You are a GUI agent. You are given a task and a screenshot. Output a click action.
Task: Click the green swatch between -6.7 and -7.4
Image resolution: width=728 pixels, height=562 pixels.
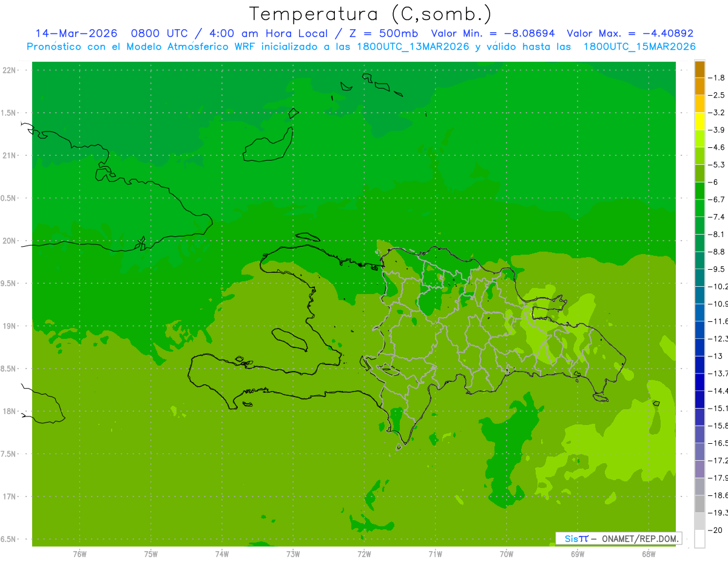click(x=699, y=208)
